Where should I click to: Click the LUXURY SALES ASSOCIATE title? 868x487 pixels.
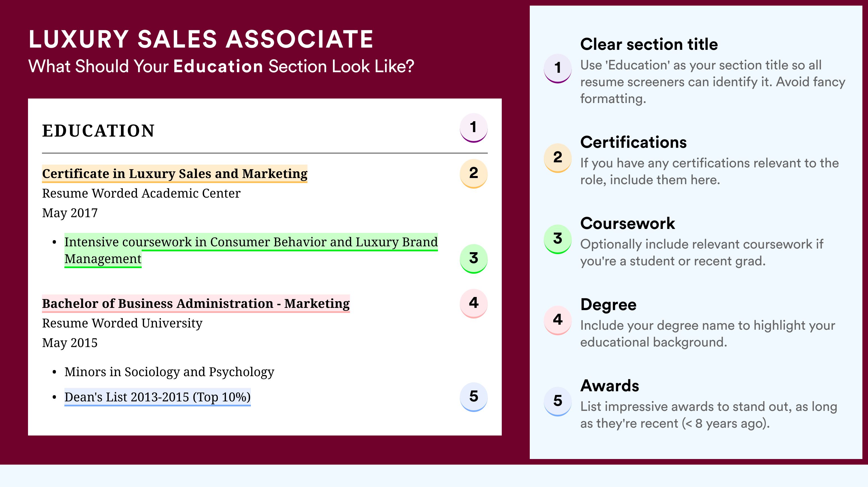pos(201,39)
